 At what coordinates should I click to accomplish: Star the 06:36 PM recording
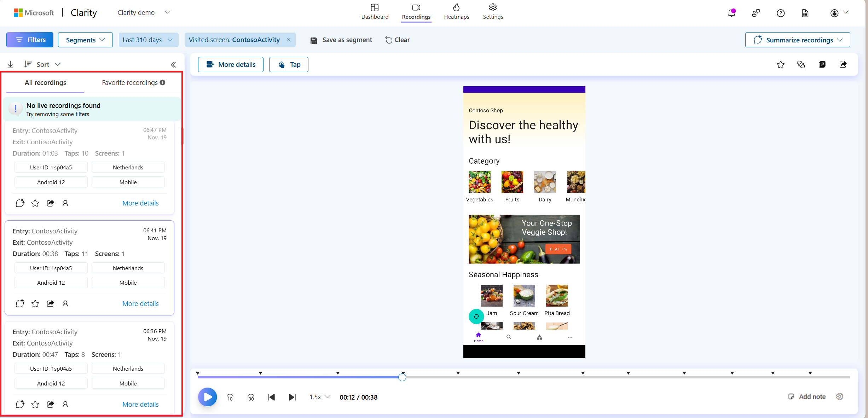point(35,404)
